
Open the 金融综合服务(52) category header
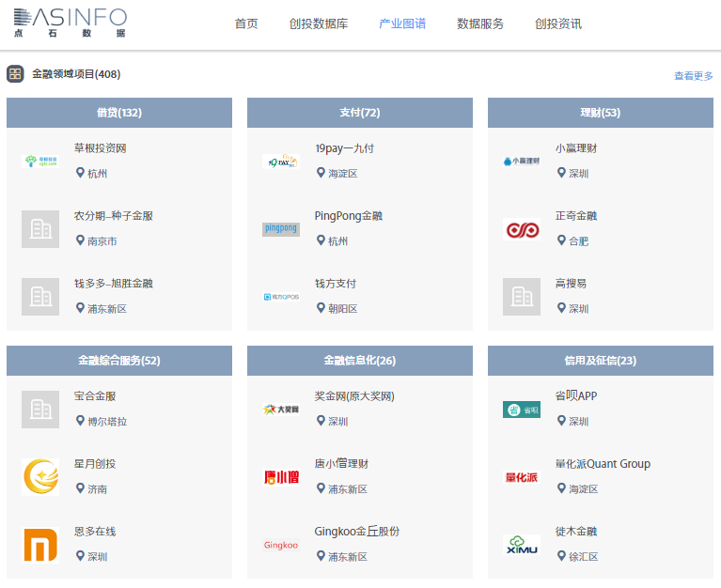(119, 361)
